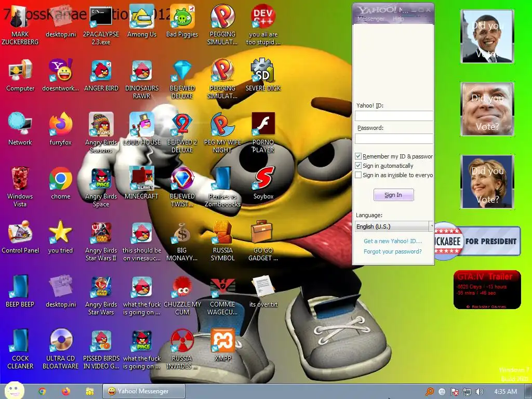
Task: Launch BEJEWED 2 DELUXE icon
Action: coord(182,133)
